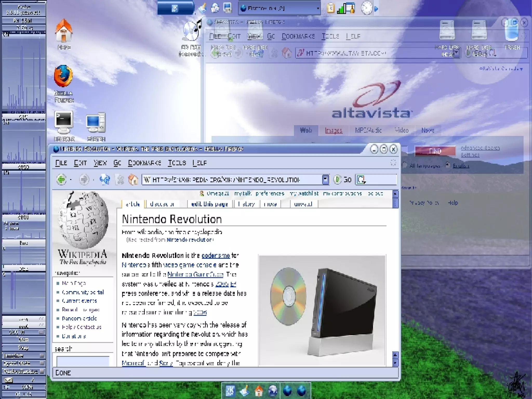This screenshot has width=532, height=399.
Task: Click the Wikipedia sidebar search field
Action: pos(83,361)
